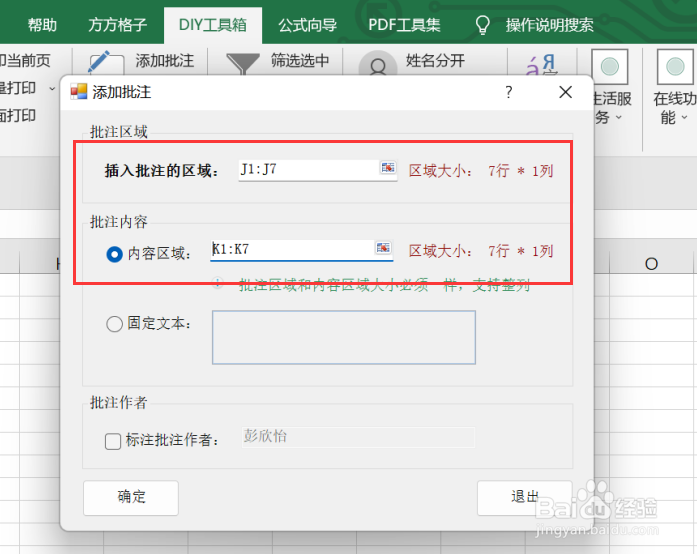This screenshot has height=554, width=697.
Task: Click the 操作说明搜索 search box
Action: [x=549, y=25]
